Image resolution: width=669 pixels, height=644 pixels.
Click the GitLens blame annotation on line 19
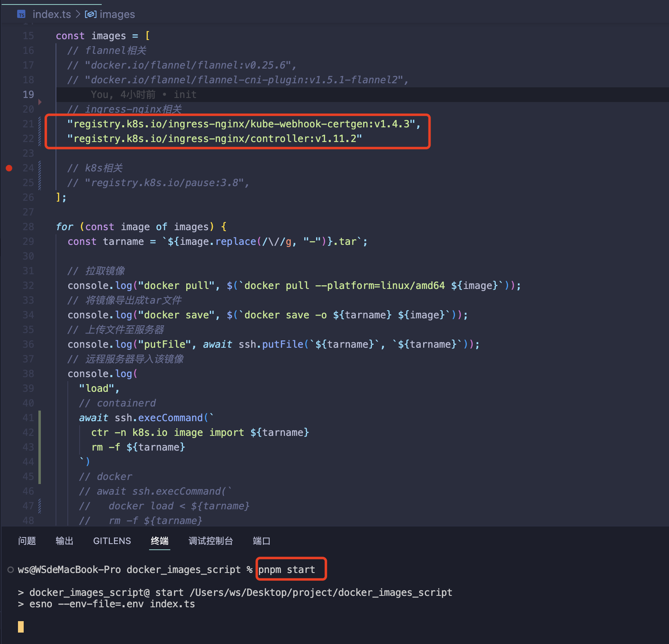[x=143, y=95]
